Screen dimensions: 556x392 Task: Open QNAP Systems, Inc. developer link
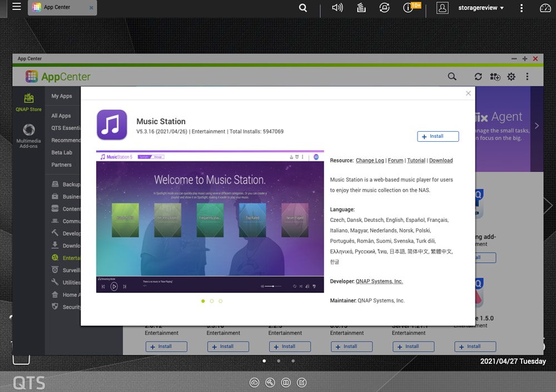(379, 281)
